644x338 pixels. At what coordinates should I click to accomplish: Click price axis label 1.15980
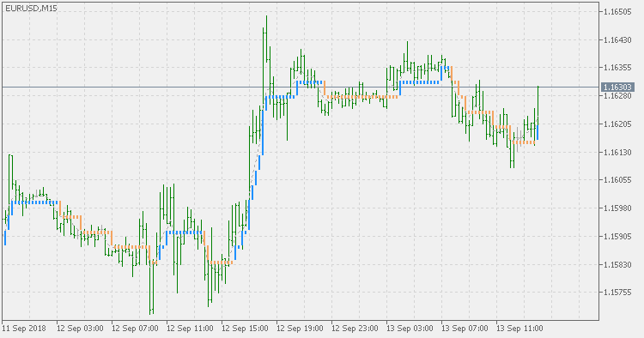coord(617,208)
